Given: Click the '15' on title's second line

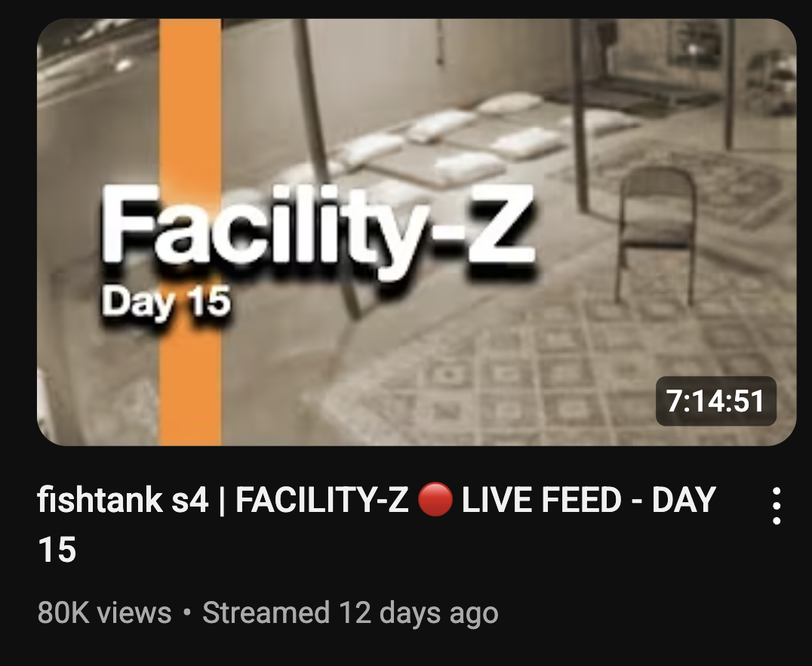Looking at the screenshot, I should 57,550.
